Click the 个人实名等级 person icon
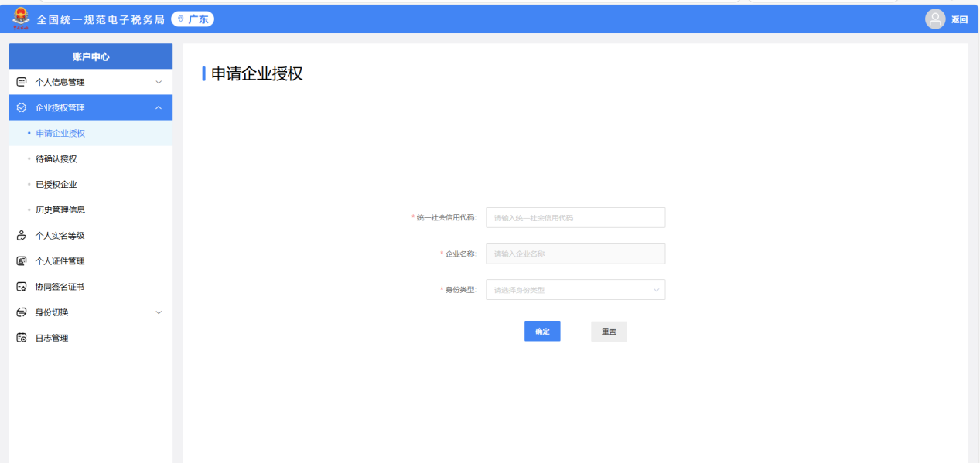980x463 pixels. 22,236
